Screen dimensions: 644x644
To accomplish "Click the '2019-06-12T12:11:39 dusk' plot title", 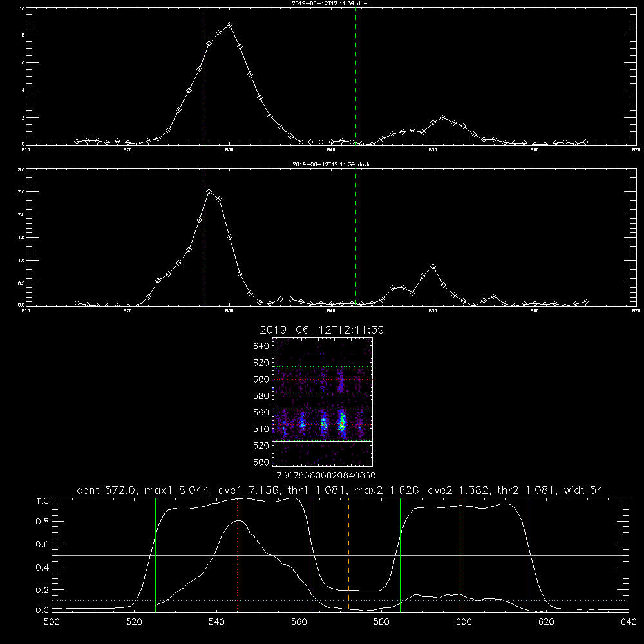I will [331, 164].
